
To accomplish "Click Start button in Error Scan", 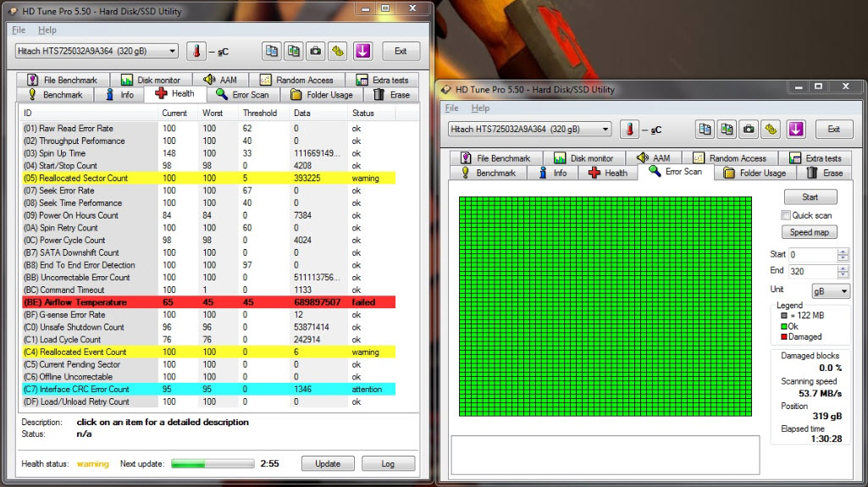I will (810, 197).
